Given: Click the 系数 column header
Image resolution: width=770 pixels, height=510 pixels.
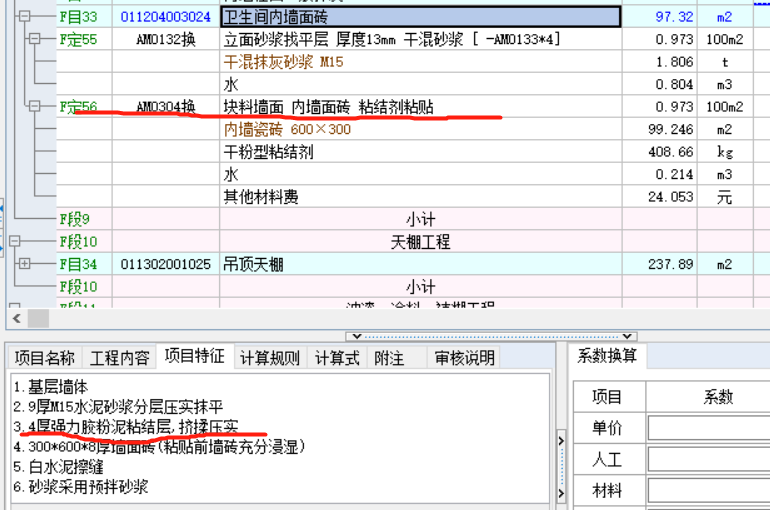Looking at the screenshot, I should point(718,397).
